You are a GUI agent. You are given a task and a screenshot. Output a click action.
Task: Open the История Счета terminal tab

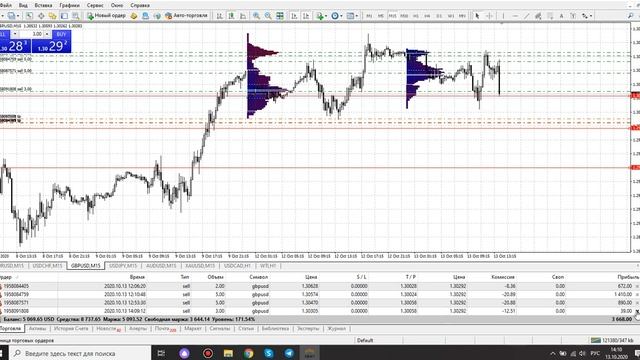point(71,329)
